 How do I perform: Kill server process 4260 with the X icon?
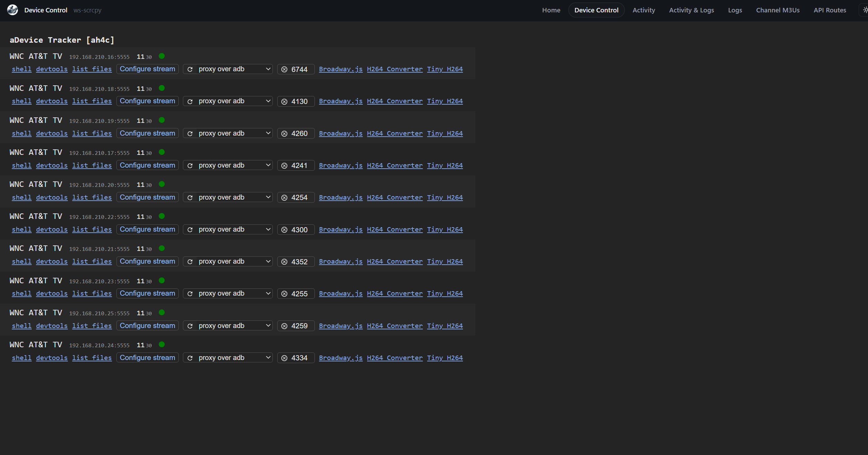click(284, 134)
